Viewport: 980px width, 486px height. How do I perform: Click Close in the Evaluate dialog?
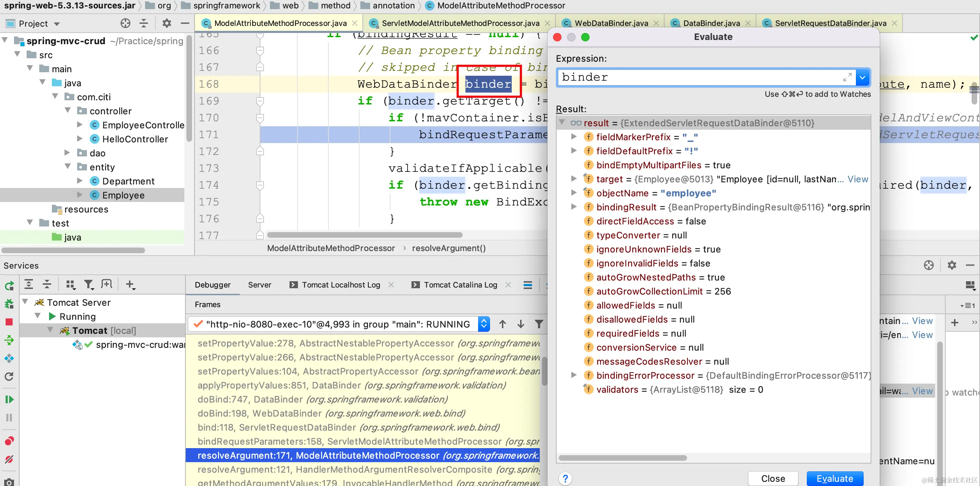(773, 478)
